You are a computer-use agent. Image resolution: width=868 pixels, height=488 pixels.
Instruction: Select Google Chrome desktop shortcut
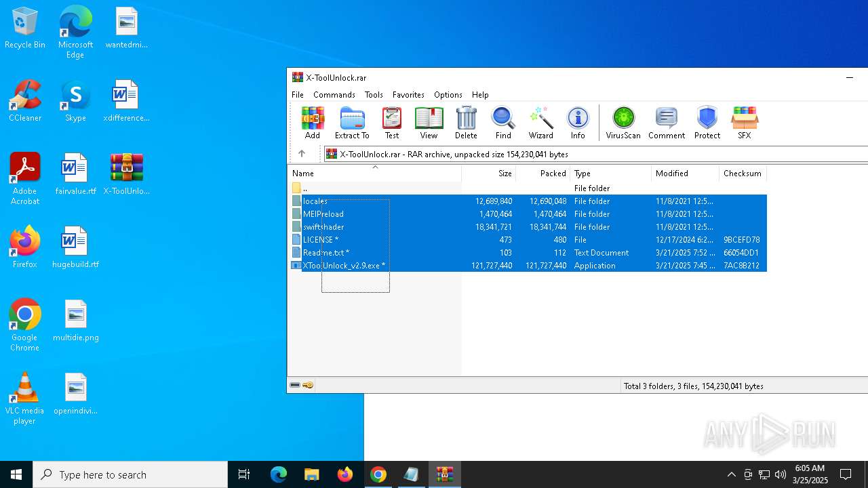[x=25, y=325]
